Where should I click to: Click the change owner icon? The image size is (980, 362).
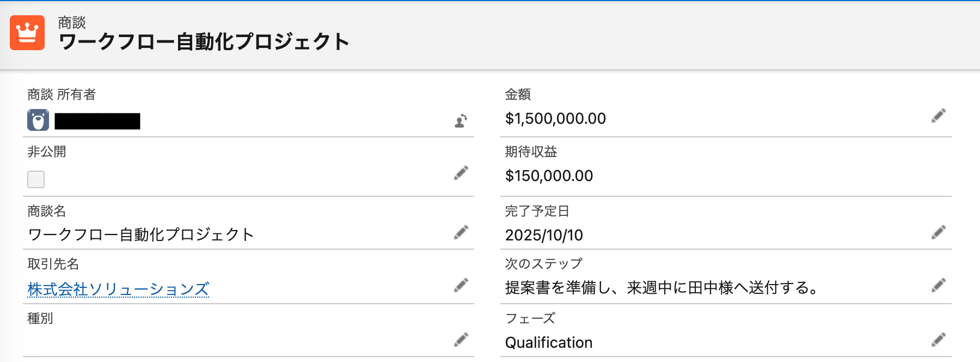tap(461, 120)
